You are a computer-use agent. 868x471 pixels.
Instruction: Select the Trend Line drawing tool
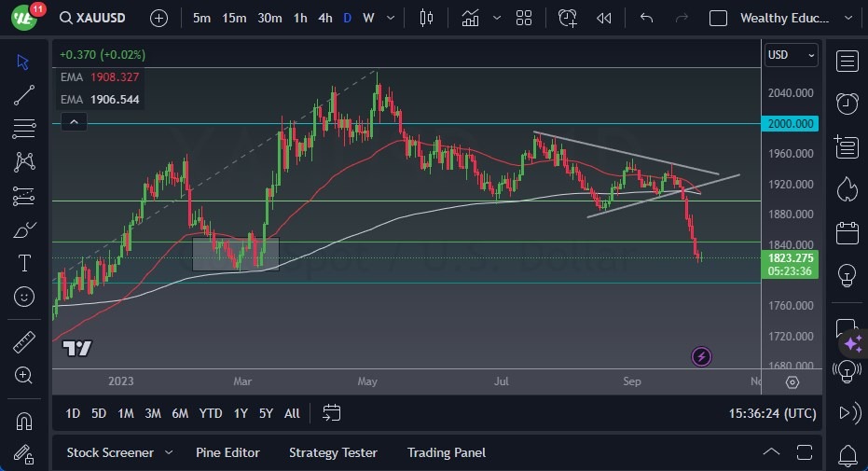point(24,94)
